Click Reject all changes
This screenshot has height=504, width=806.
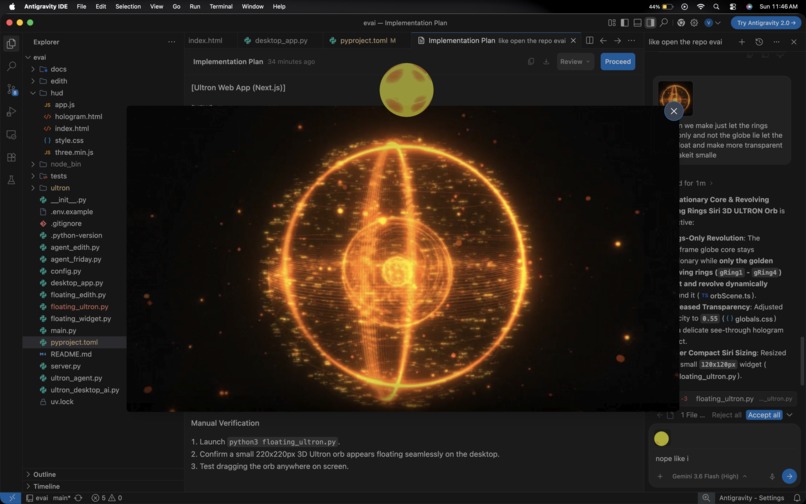tap(726, 415)
